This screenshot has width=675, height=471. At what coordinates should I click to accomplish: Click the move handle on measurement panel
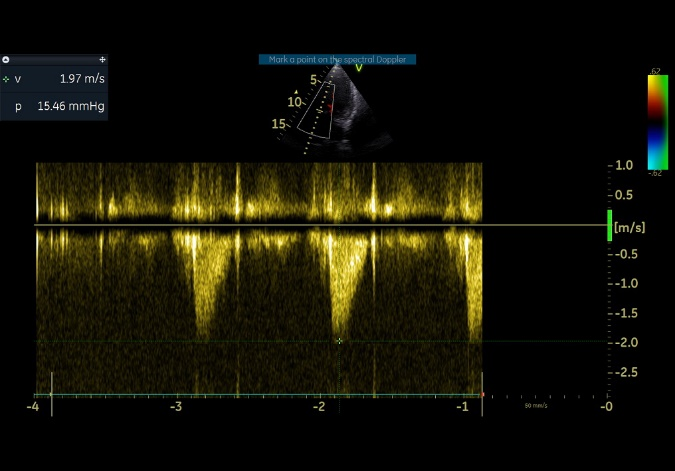coord(102,60)
